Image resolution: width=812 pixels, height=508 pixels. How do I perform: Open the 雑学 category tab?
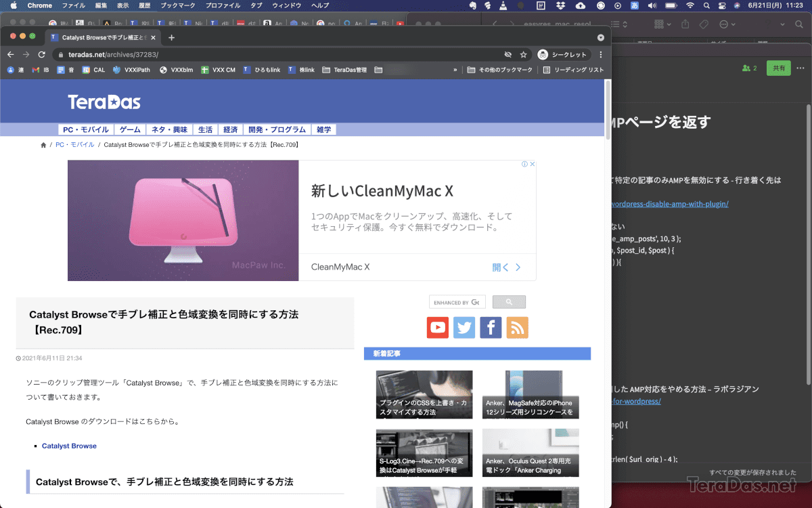pyautogui.click(x=324, y=129)
